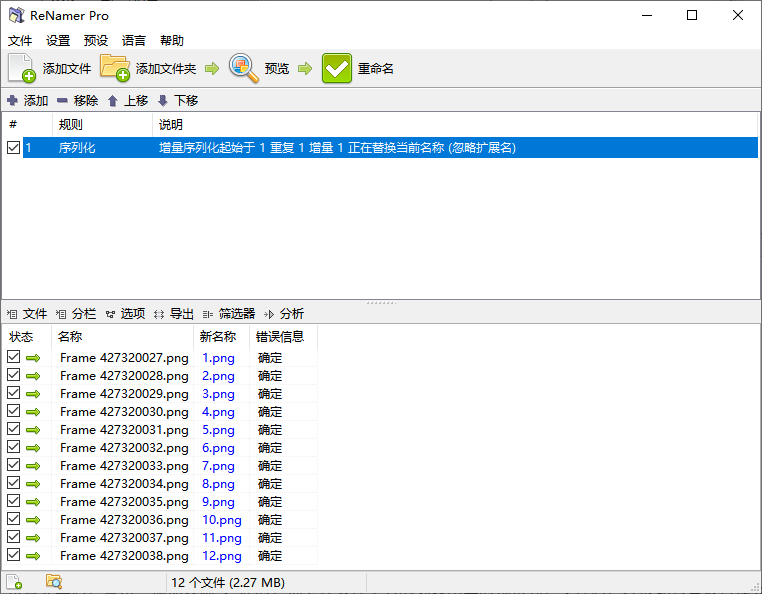Open the 导出 export menu icon
The image size is (762, 594).
(159, 314)
